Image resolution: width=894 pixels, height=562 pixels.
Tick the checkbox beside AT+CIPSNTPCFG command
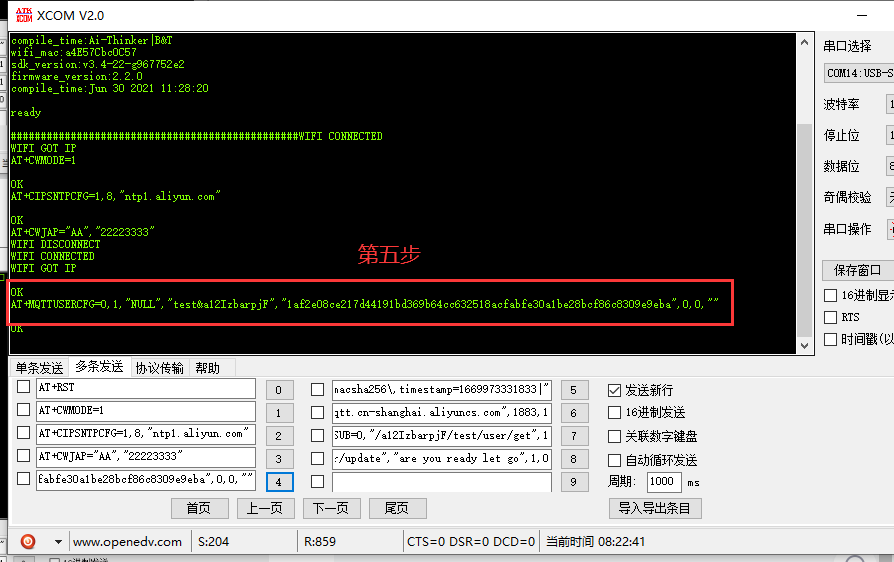pyautogui.click(x=23, y=433)
